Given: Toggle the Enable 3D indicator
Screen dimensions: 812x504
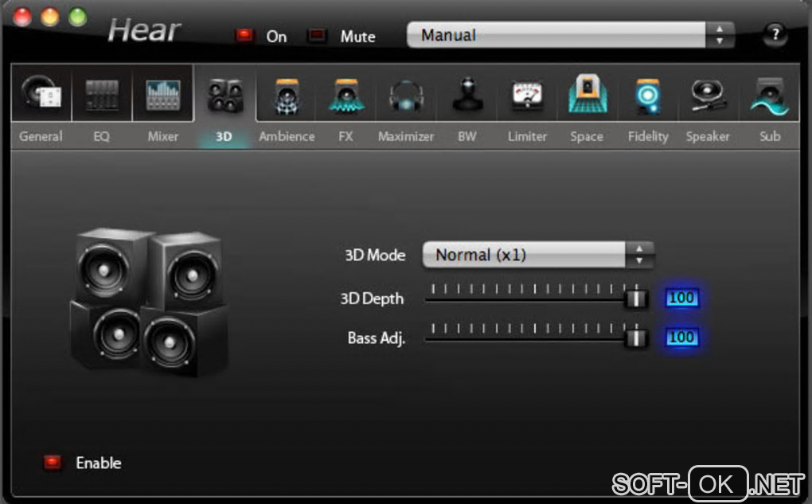Looking at the screenshot, I should pyautogui.click(x=52, y=462).
